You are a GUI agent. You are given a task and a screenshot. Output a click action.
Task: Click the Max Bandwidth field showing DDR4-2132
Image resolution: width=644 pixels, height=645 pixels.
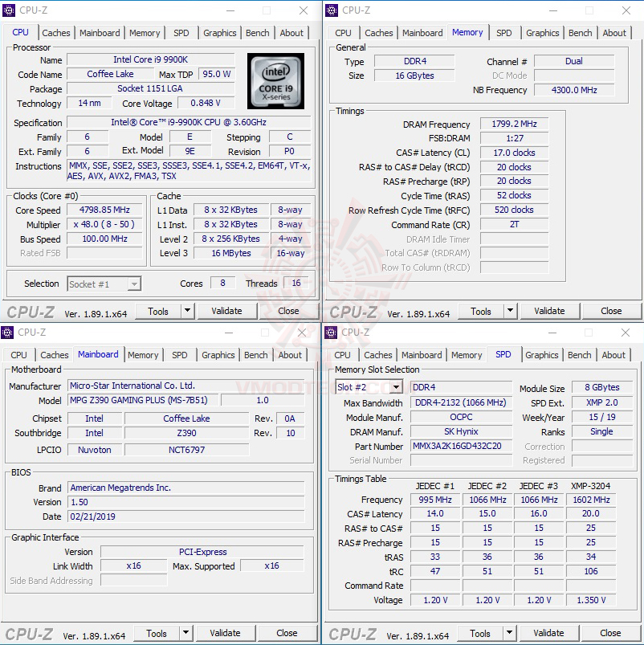click(460, 402)
